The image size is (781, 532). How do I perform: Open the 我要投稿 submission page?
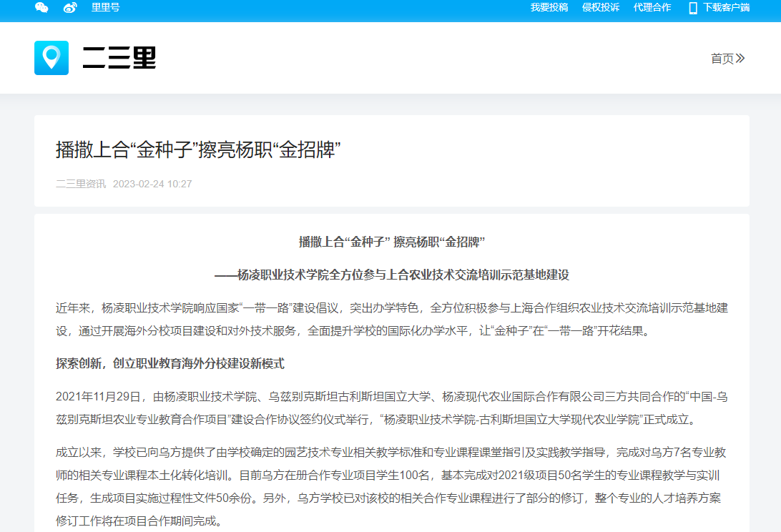[x=549, y=8]
